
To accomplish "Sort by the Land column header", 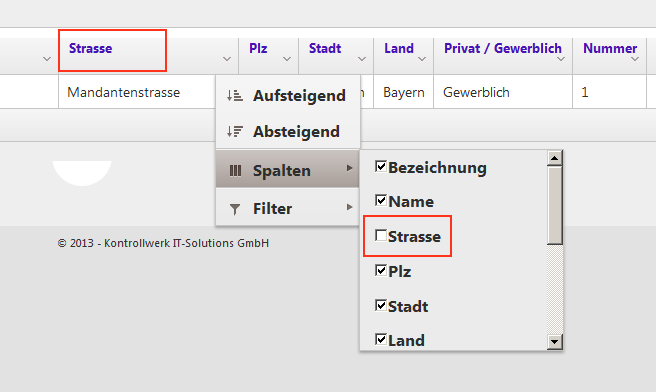I will point(399,49).
